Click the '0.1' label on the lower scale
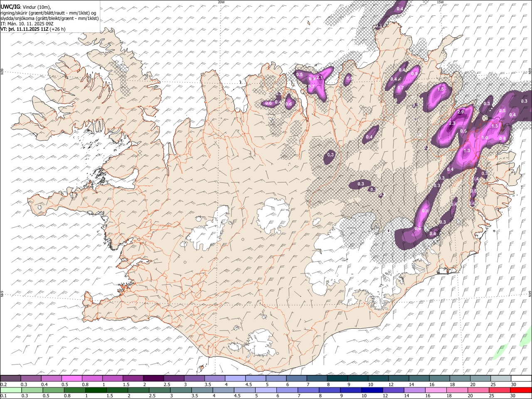Screen dimensions: 532x399 tap(3, 396)
